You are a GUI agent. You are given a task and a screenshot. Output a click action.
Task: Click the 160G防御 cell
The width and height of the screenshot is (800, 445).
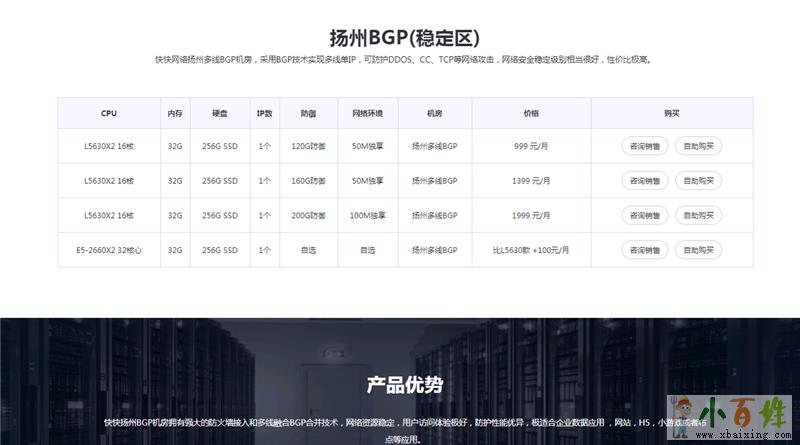click(x=308, y=181)
